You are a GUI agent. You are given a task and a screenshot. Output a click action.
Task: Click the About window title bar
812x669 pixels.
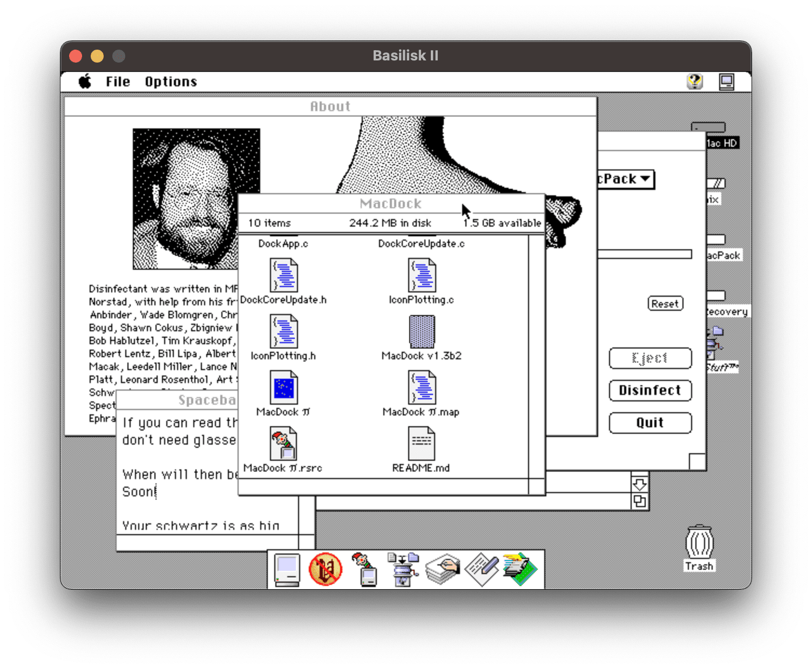tap(330, 106)
